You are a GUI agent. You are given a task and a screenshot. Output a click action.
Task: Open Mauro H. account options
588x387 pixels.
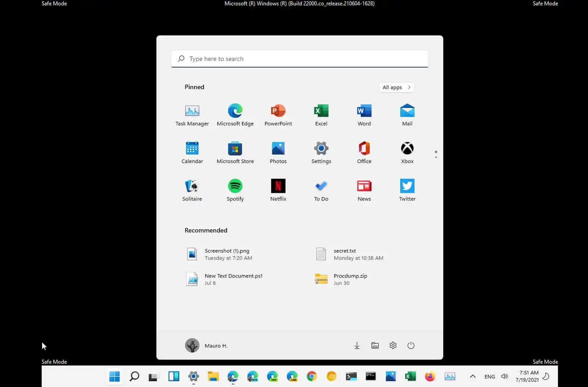(206, 345)
